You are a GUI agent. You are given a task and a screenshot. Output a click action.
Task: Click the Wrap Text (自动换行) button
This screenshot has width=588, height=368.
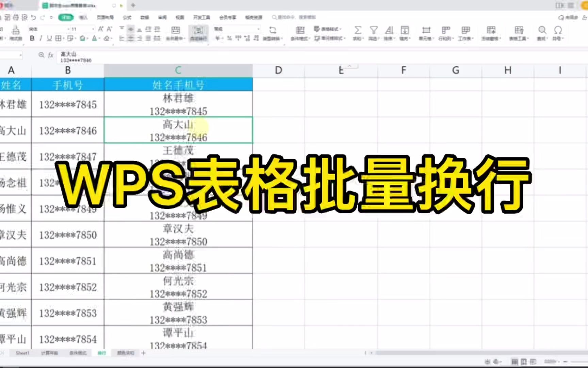click(x=198, y=33)
